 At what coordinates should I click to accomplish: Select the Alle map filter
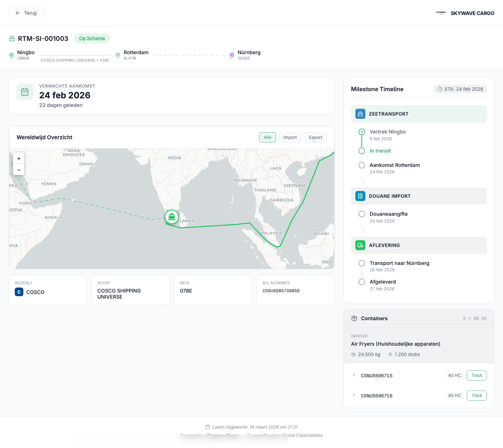(x=267, y=137)
